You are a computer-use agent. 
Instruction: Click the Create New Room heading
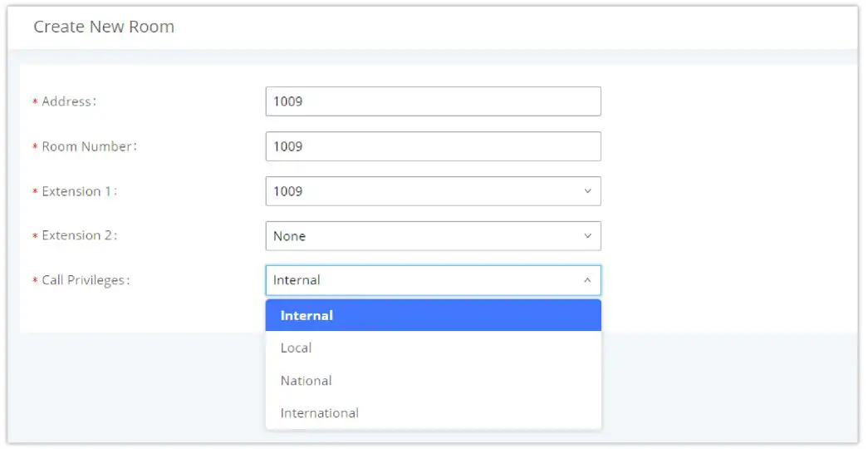104,27
